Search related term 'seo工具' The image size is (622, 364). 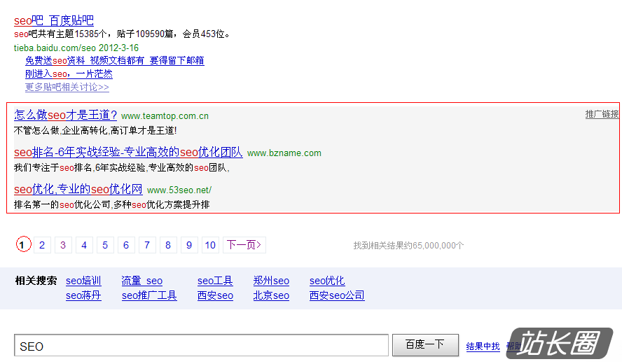coord(215,281)
